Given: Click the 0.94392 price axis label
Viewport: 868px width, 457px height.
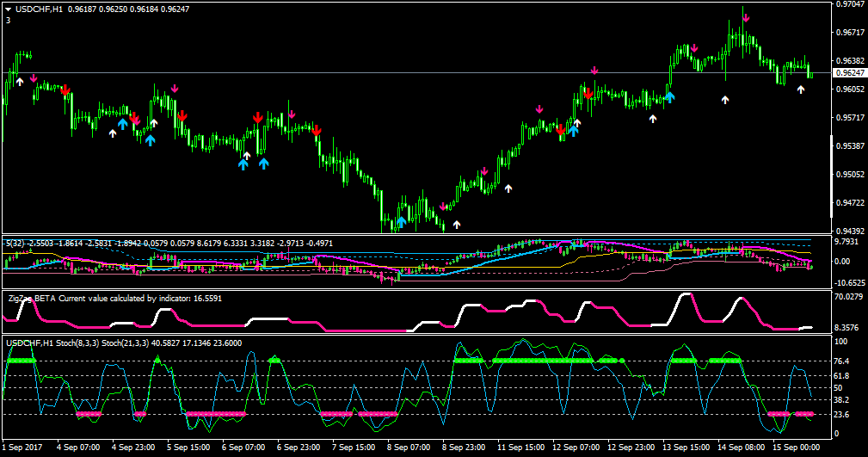Looking at the screenshot, I should [850, 231].
